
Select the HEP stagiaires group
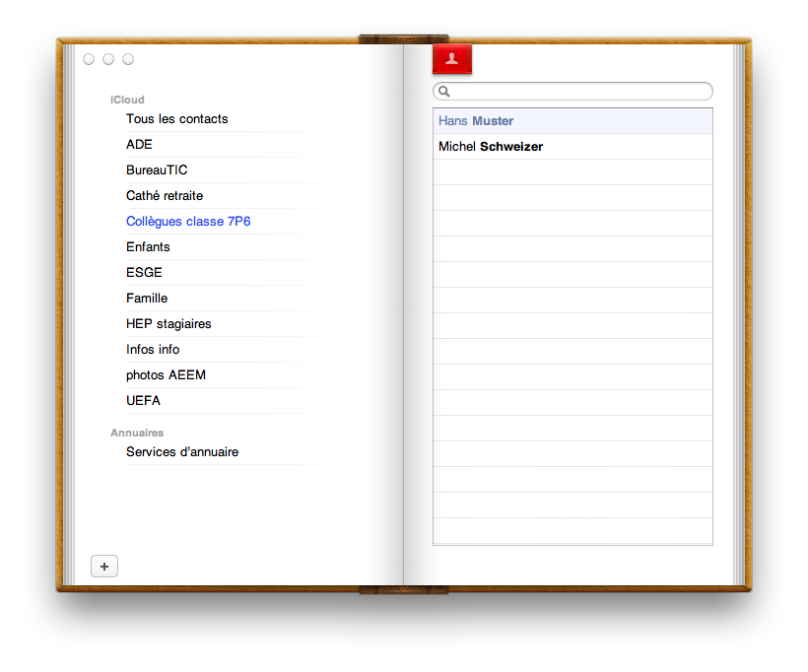point(168,324)
